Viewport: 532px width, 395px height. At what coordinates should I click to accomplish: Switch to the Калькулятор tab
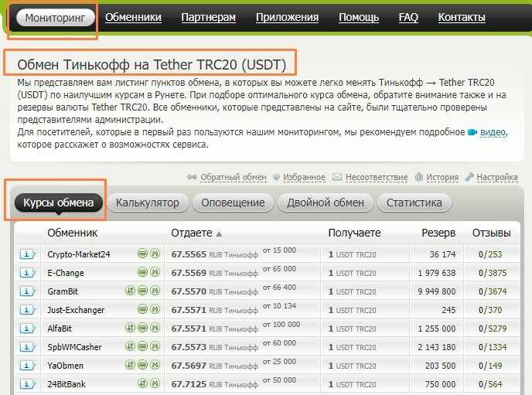coord(147,203)
